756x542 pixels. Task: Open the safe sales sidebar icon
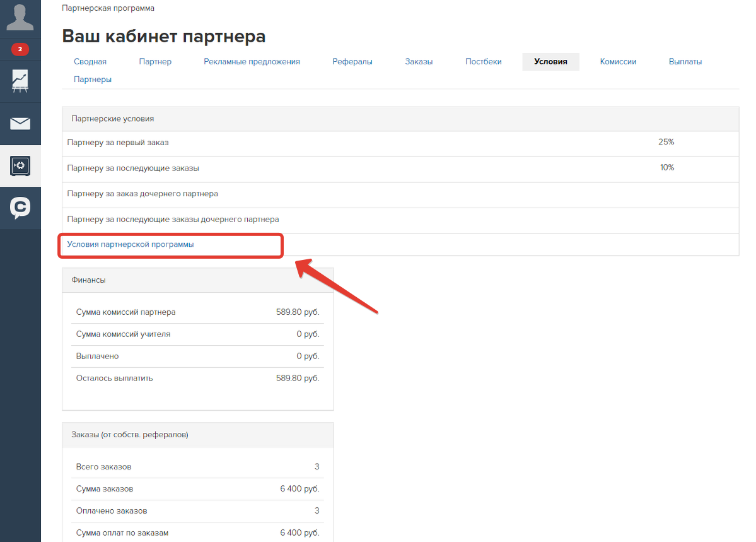(x=20, y=165)
